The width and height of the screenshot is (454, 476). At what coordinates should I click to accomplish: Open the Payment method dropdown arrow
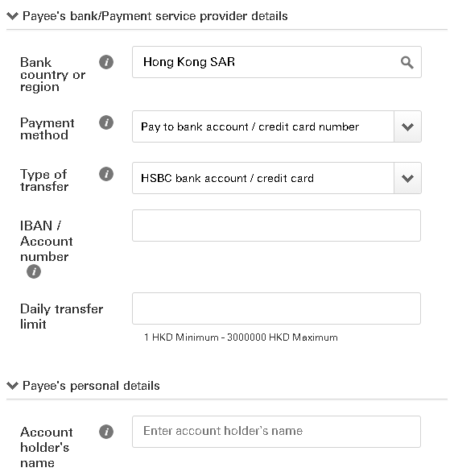click(x=407, y=126)
